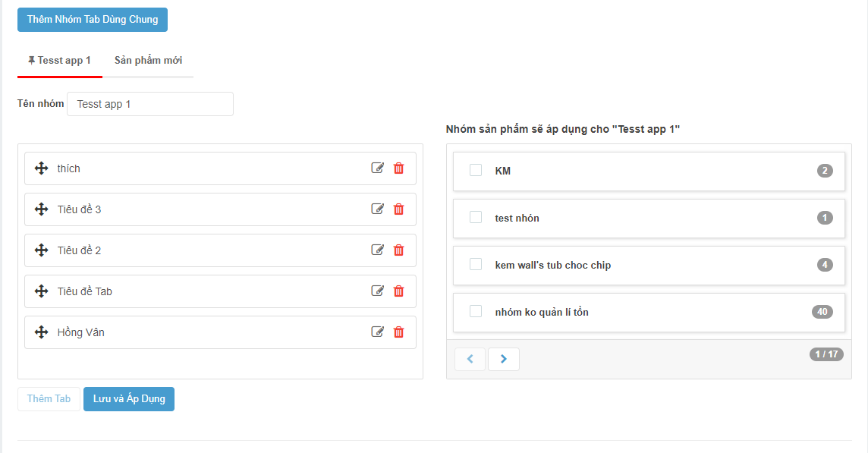Enable the "nhóm ko quản lí tồn" checkbox
868x453 pixels.
(x=476, y=312)
